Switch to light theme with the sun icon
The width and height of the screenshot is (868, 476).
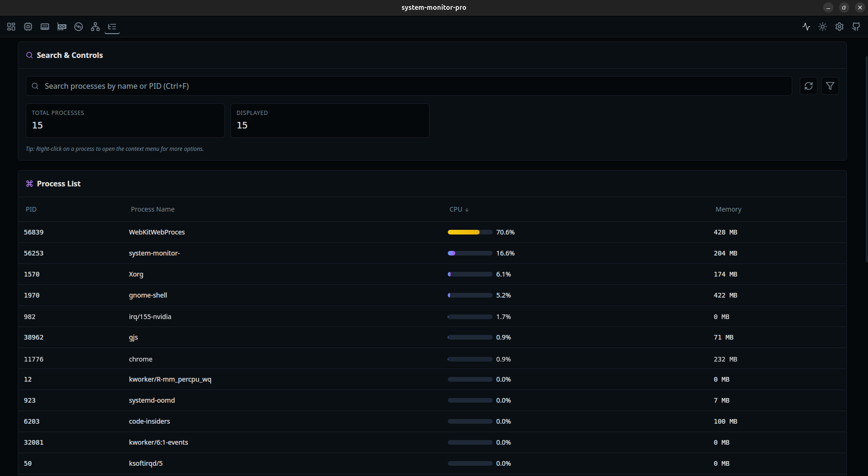coord(823,27)
